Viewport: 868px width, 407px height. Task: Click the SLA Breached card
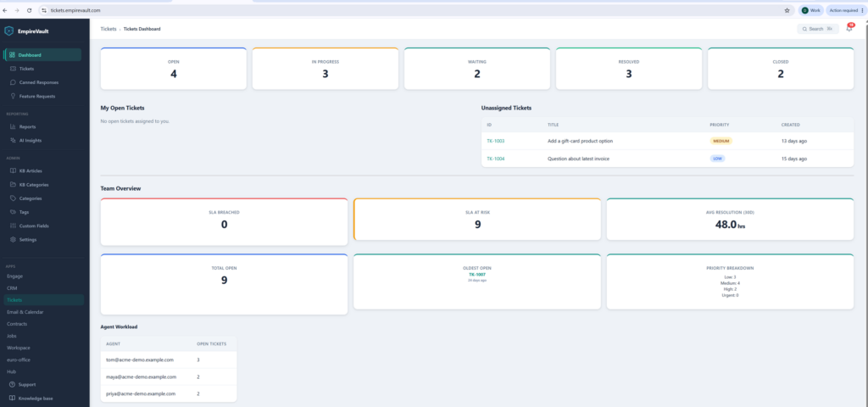(224, 221)
